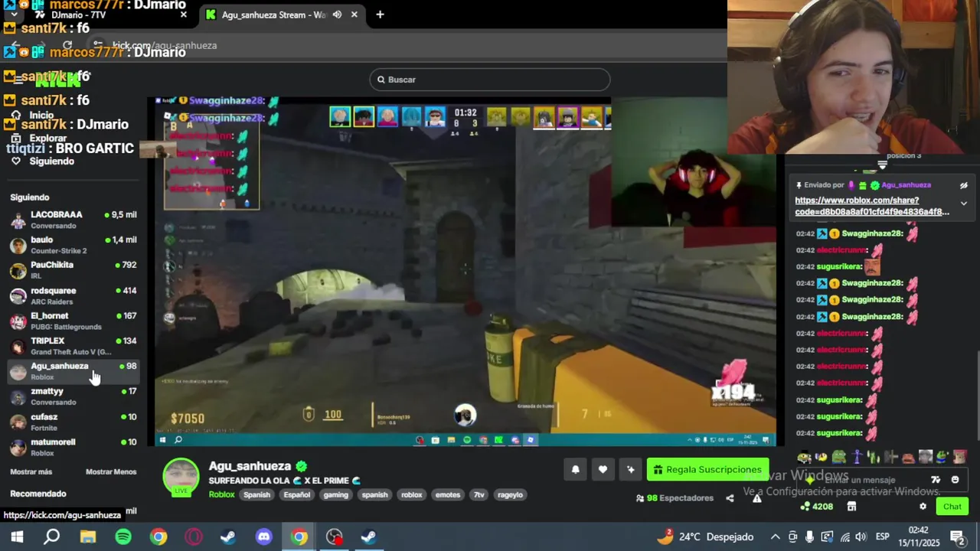Screen dimensions: 980x551
Task: Open rodsquaree channel in sidebar
Action: tap(73, 295)
